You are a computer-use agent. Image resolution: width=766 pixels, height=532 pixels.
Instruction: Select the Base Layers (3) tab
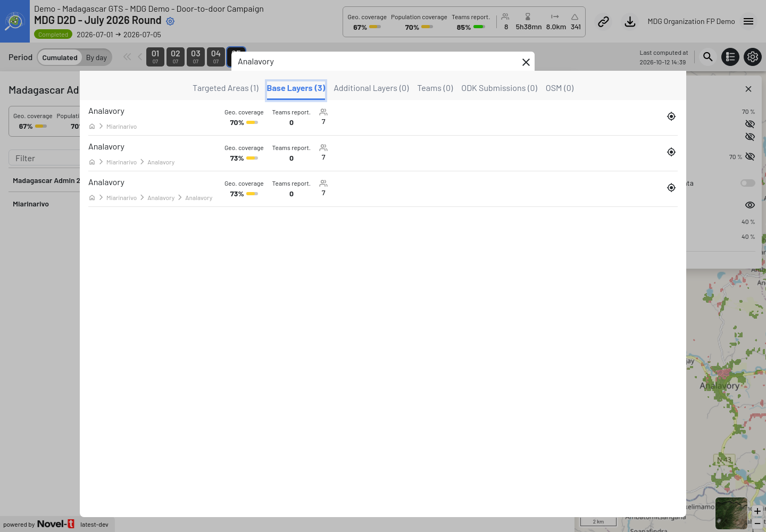296,88
